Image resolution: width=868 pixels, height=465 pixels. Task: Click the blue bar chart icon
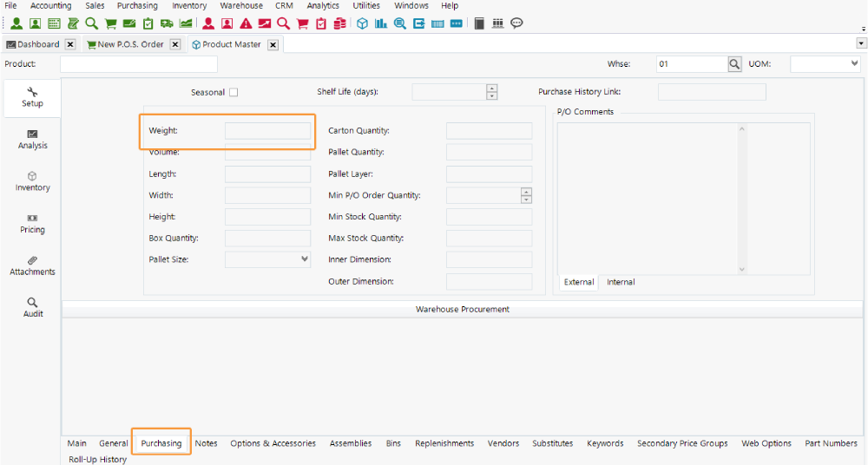coord(381,23)
